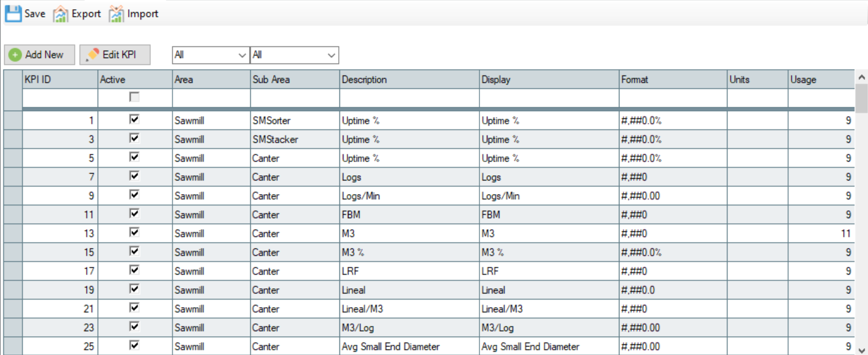Click the Export chart icon

pos(61,14)
